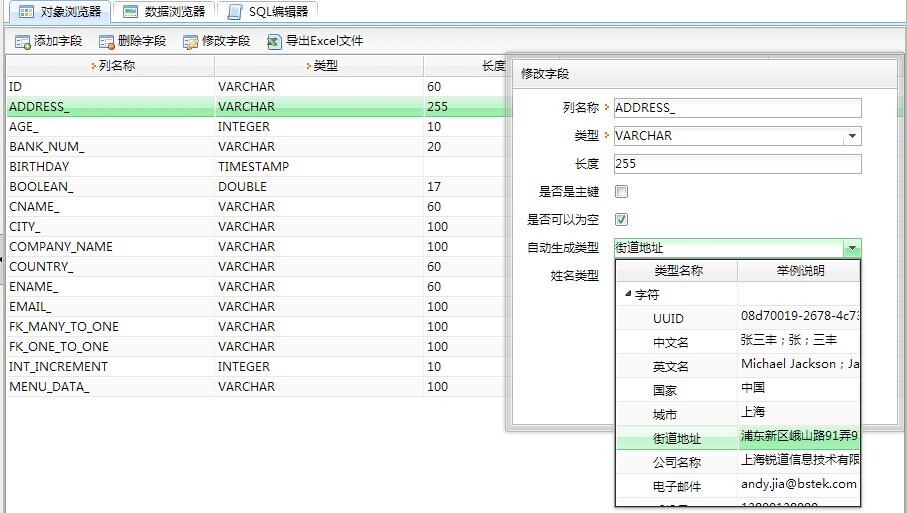Screen dimensions: 907x513
Task: Click the 长度 input field showing 255
Action: point(737,164)
